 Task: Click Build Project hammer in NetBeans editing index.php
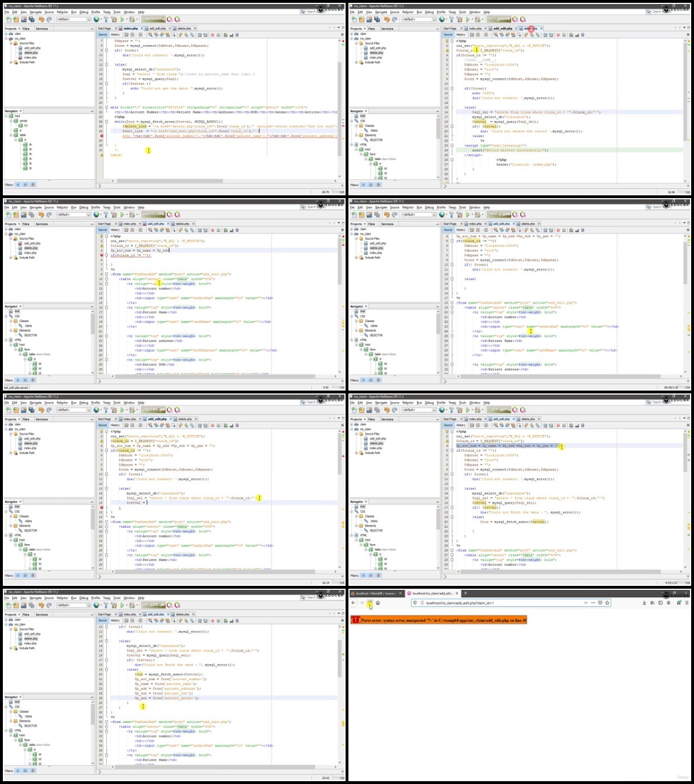point(106,19)
